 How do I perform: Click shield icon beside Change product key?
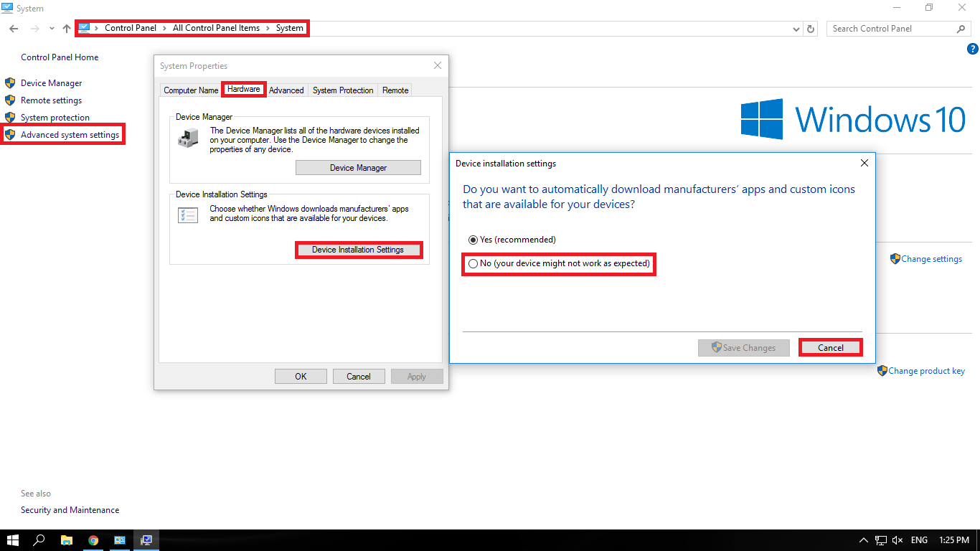[x=882, y=371]
